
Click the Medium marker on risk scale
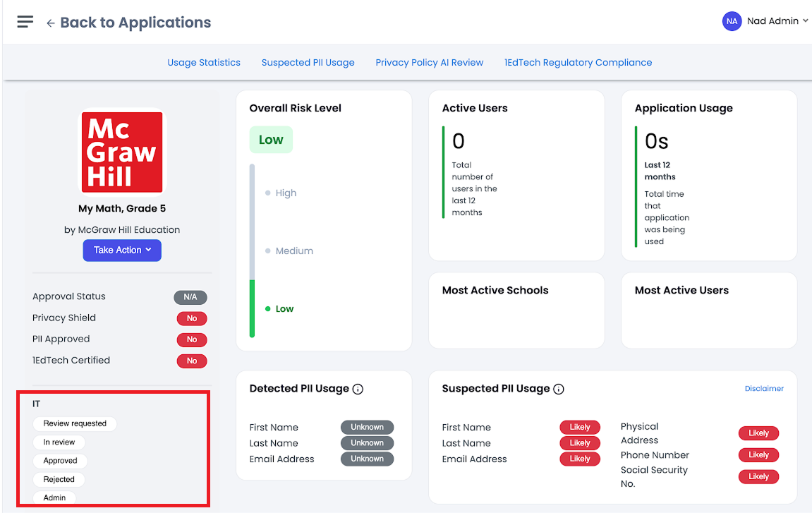(289, 251)
